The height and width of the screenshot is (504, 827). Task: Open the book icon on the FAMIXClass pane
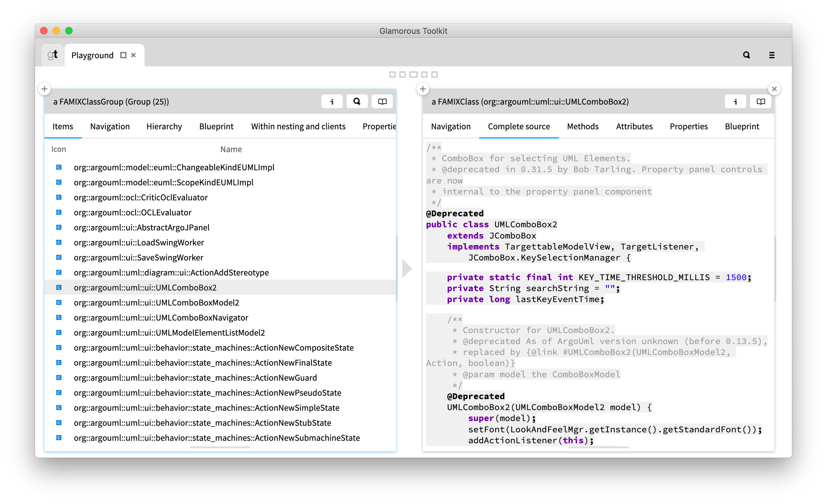pos(761,101)
